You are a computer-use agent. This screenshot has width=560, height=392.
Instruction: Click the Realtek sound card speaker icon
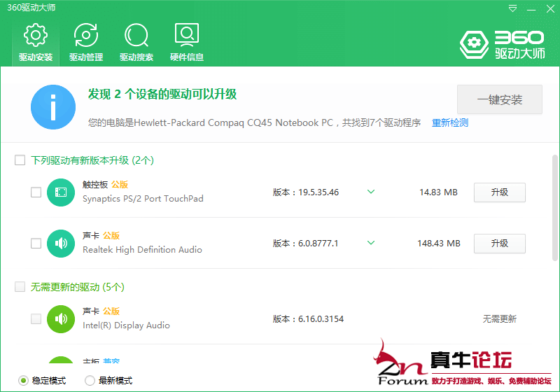pyautogui.click(x=61, y=244)
